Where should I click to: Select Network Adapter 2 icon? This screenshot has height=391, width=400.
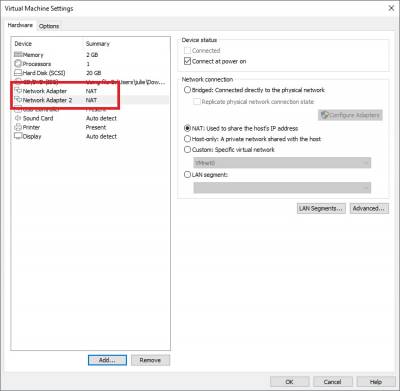tap(18, 100)
